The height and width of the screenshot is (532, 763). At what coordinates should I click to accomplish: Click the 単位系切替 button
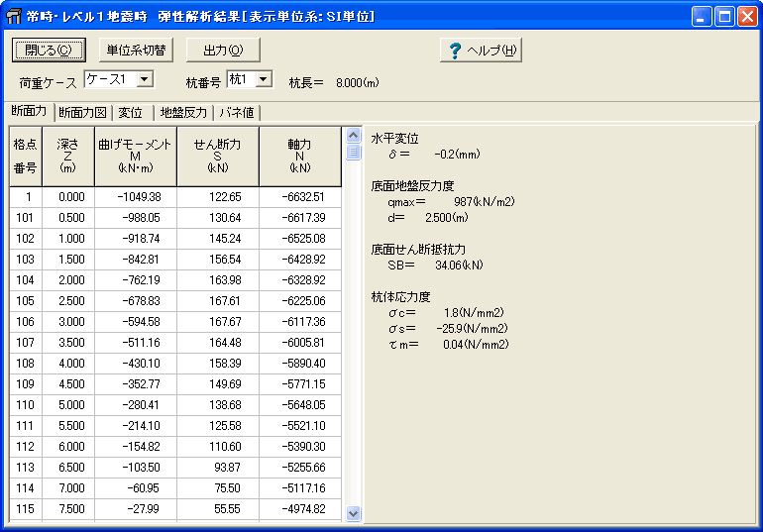coord(137,51)
